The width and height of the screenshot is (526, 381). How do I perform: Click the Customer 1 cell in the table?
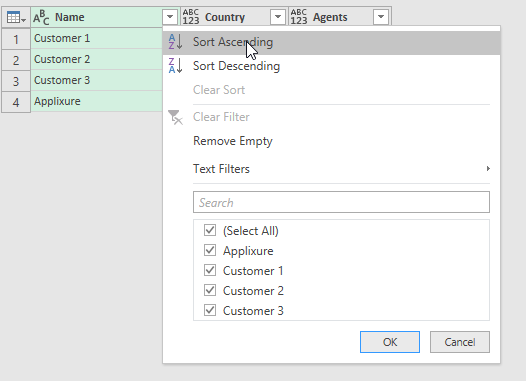(x=97, y=38)
